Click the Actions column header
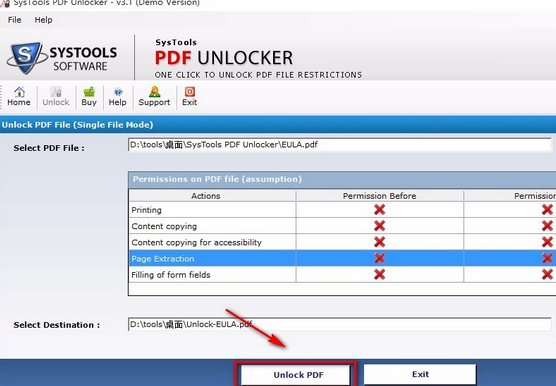The width and height of the screenshot is (556, 386). (212, 196)
